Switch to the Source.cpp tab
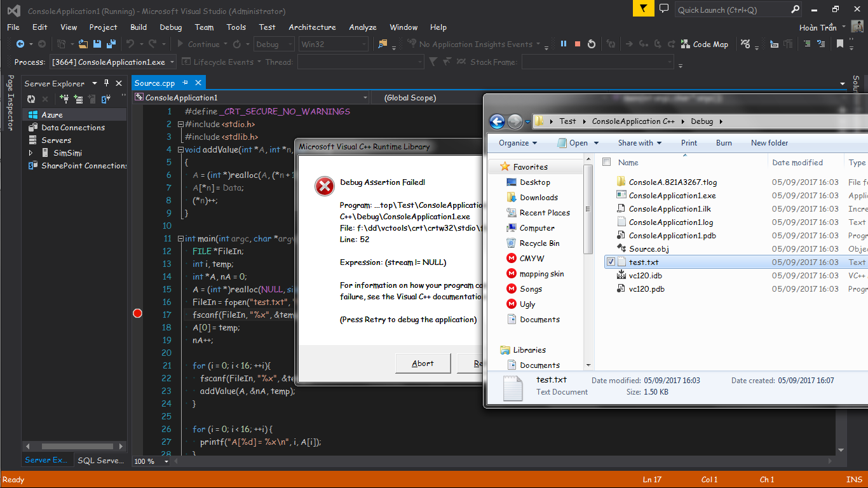The width and height of the screenshot is (868, 488). click(154, 83)
